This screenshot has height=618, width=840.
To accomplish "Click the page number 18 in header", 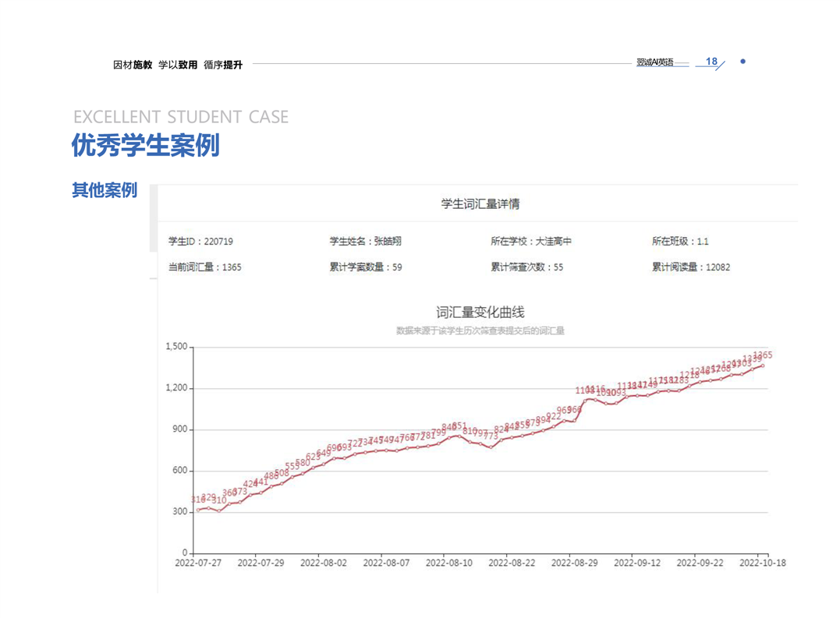I will pyautogui.click(x=711, y=62).
